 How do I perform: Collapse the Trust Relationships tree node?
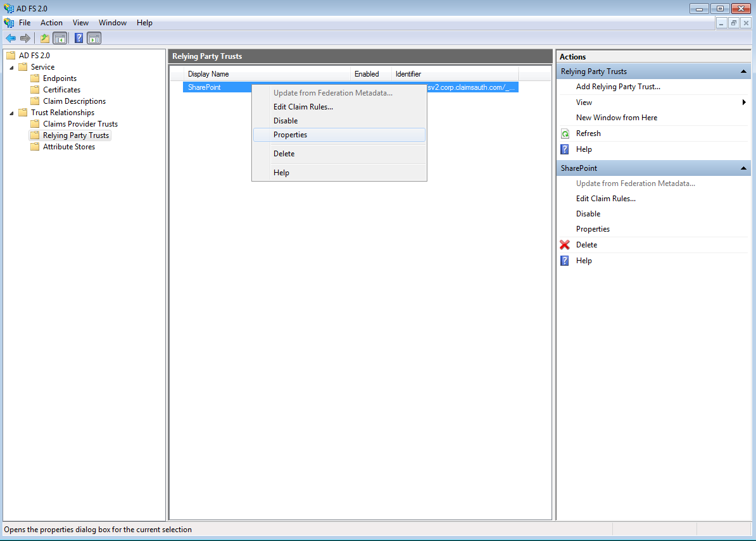(x=11, y=113)
